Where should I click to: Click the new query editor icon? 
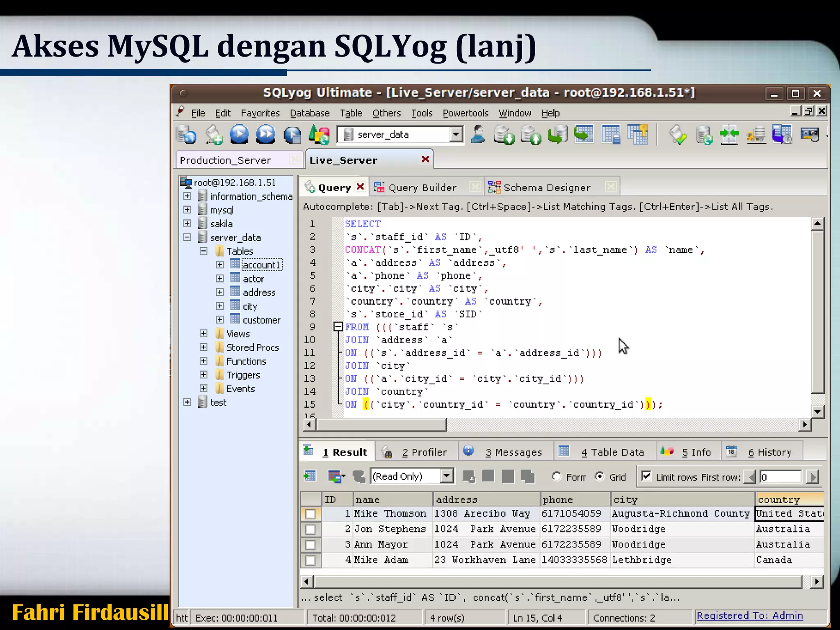click(x=214, y=135)
